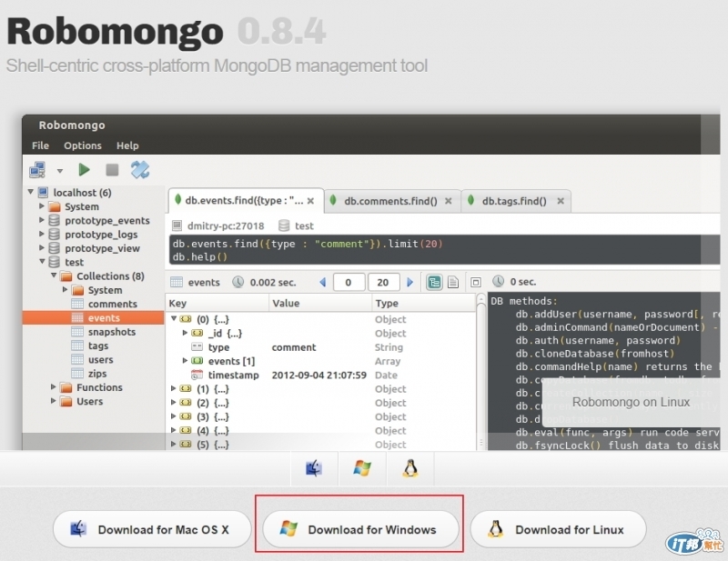Edit the limit field showing 20
The image size is (728, 561).
point(383,282)
